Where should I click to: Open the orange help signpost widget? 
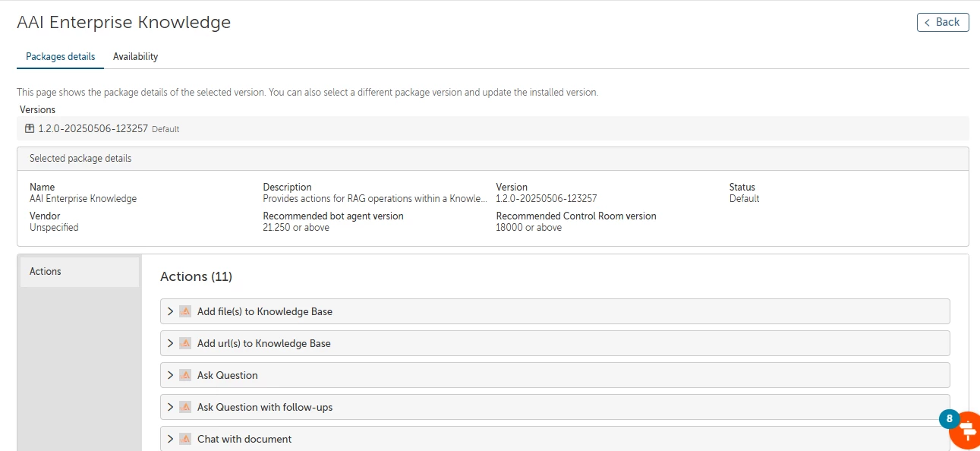(x=966, y=430)
